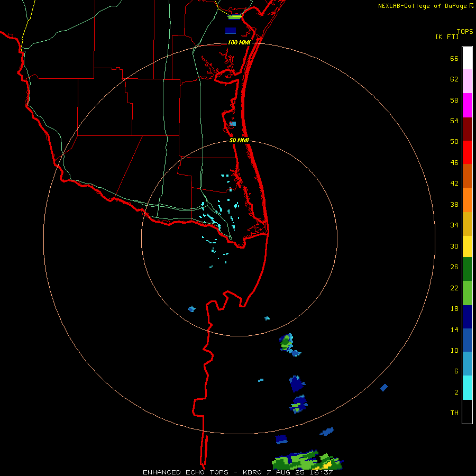Click the yellow legend swatch
476x476 pixels.
click(467, 246)
